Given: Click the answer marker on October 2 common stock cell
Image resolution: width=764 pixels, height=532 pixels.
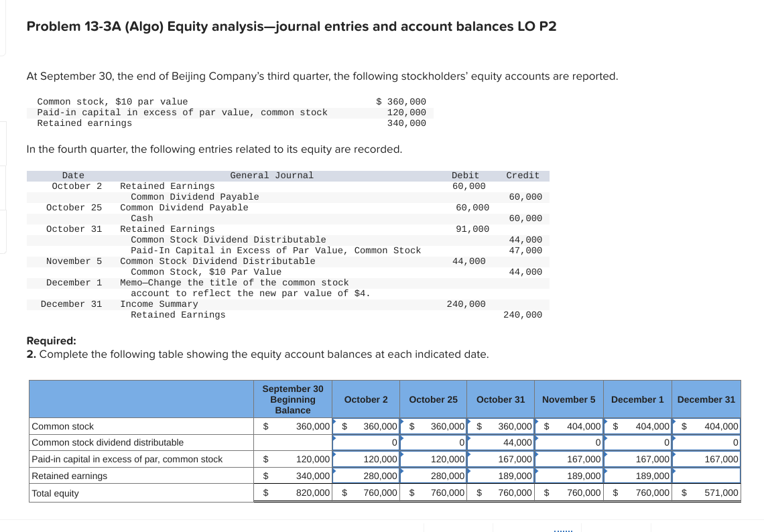Looking at the screenshot, I should 335,422.
